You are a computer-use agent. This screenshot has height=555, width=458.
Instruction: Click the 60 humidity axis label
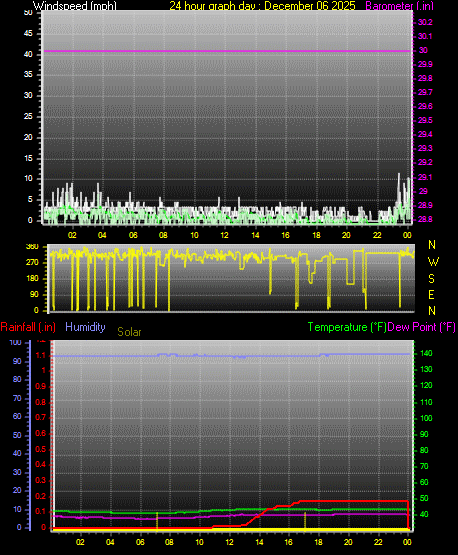click(17, 417)
